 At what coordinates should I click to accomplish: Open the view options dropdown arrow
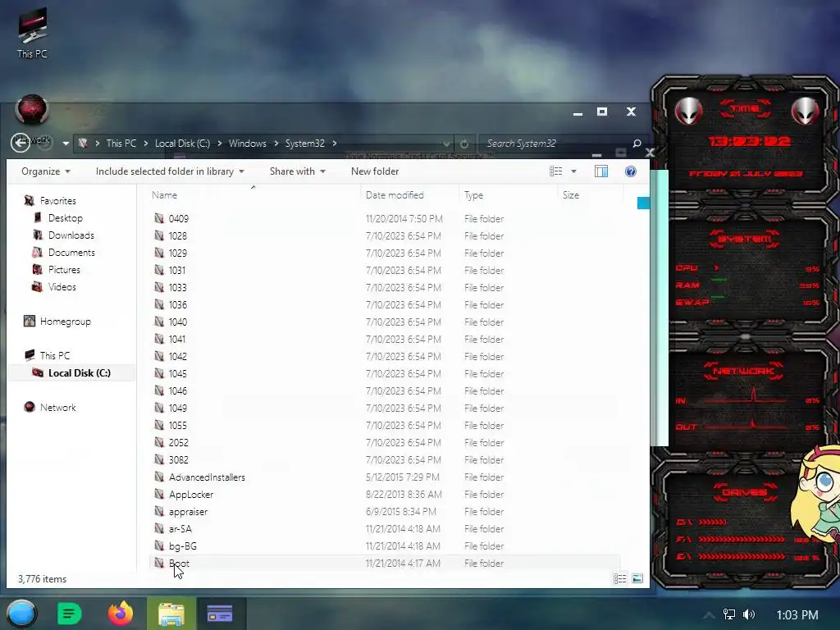coord(573,171)
